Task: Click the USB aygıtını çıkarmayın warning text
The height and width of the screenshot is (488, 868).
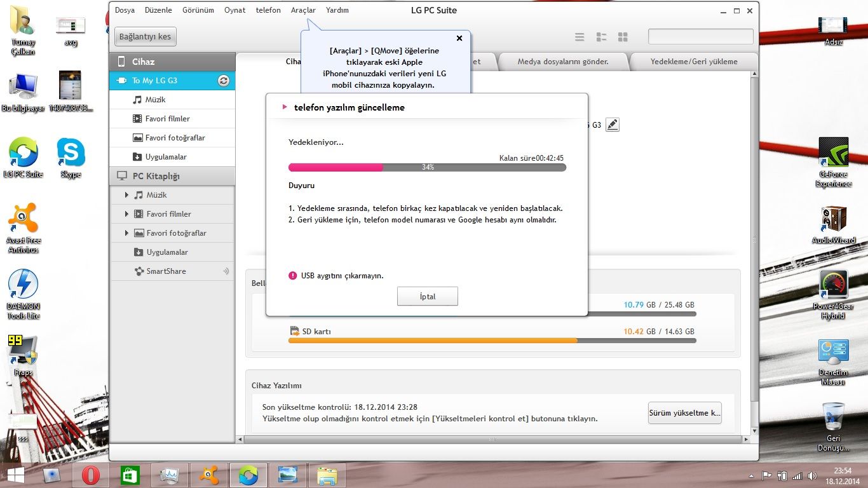Action: coord(342,276)
